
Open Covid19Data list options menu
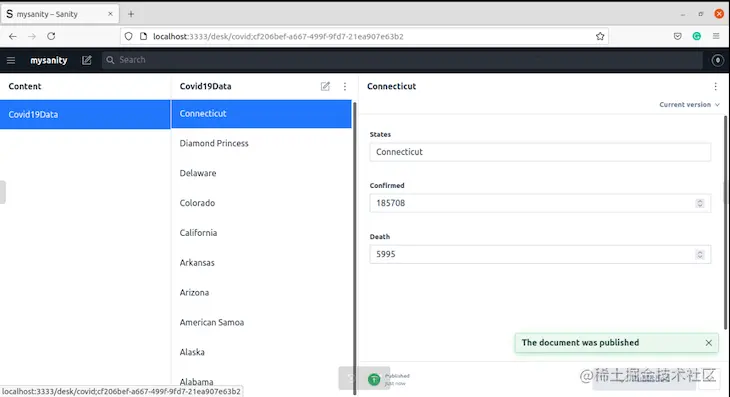click(345, 86)
